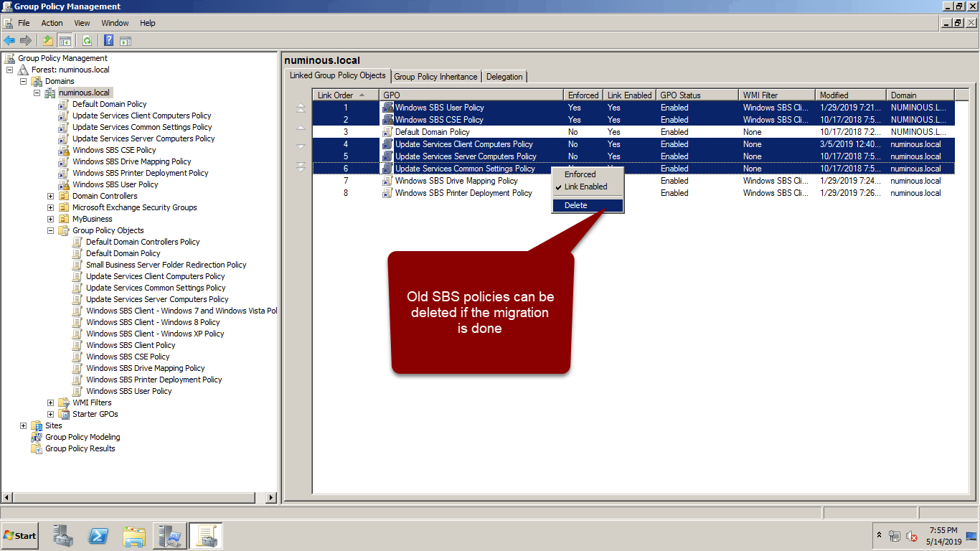980x551 pixels.
Task: Select Windows SBS Printer Deployment Policy list row
Action: (633, 193)
